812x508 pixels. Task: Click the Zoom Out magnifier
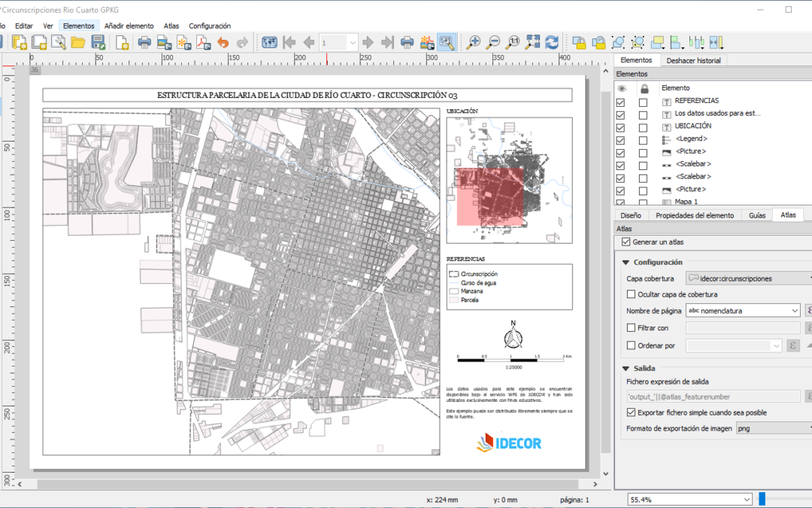coord(493,42)
